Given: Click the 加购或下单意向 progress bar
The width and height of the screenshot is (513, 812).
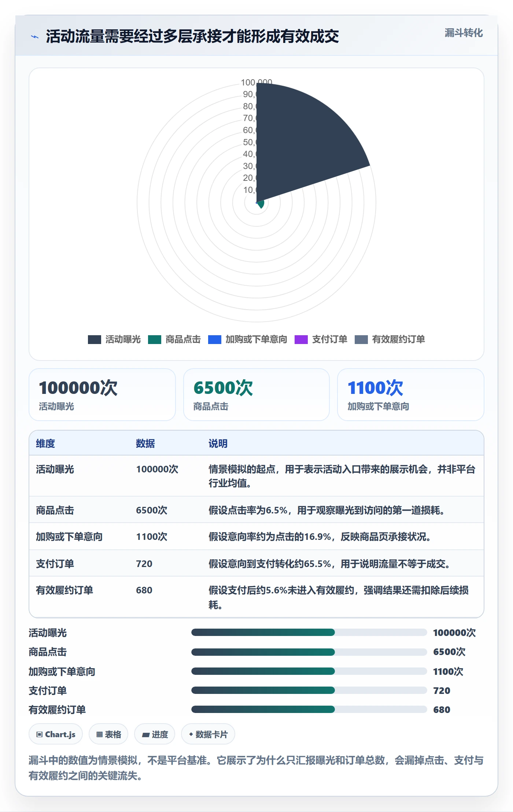Looking at the screenshot, I should click(309, 671).
